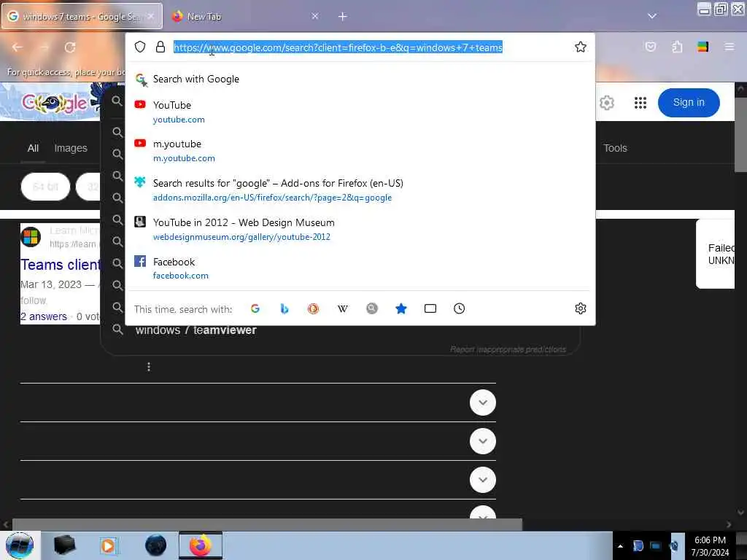View site security via padlock icon
Image resolution: width=747 pixels, height=560 pixels.
(160, 47)
